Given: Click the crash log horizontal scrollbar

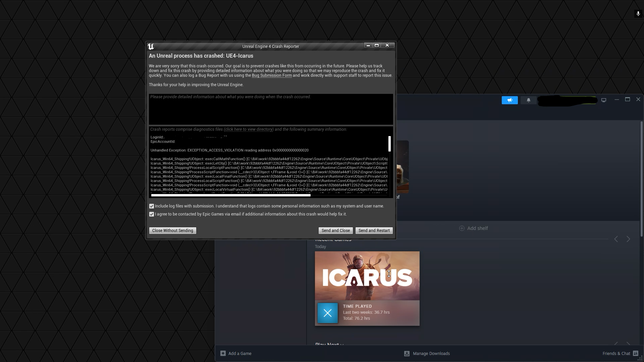Looking at the screenshot, I should (x=231, y=195).
